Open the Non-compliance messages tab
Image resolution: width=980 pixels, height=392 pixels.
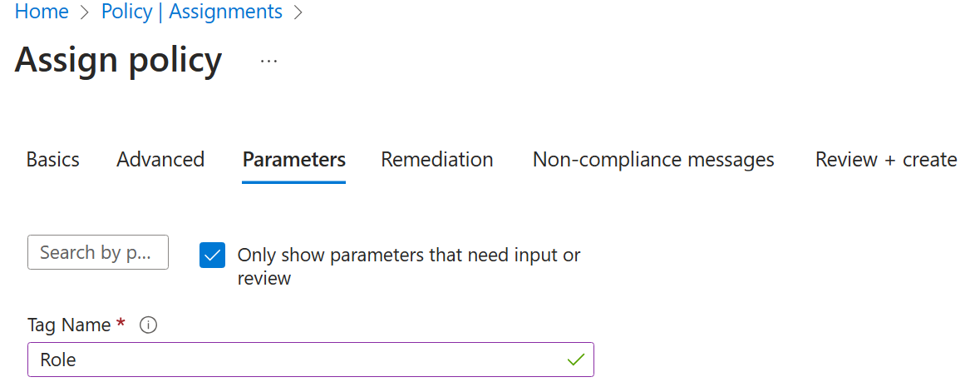coord(653,159)
